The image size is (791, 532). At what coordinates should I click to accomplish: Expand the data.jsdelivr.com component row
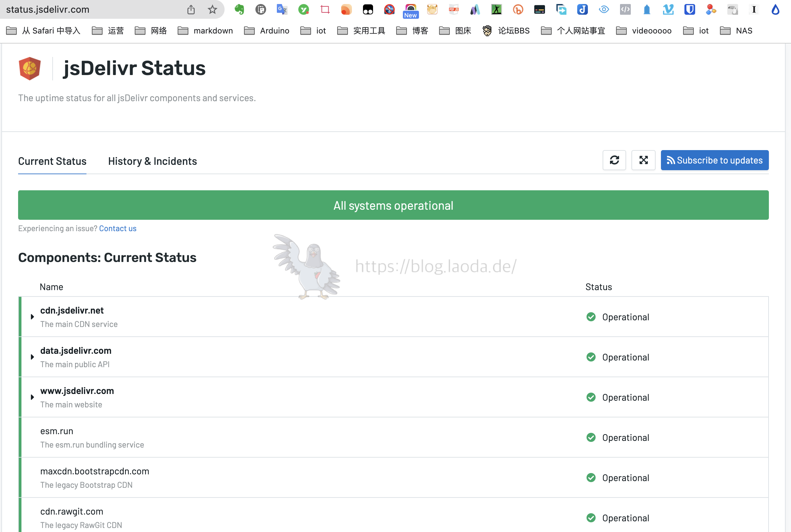(33, 356)
